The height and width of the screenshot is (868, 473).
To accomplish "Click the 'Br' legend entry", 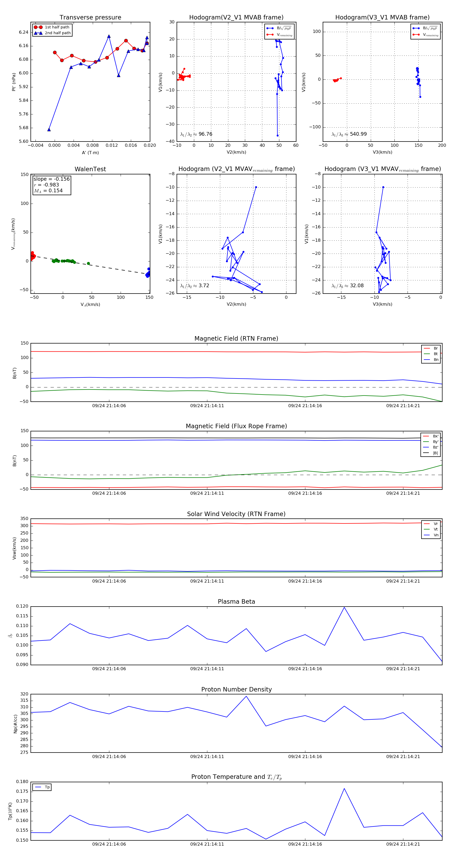I will click(431, 349).
